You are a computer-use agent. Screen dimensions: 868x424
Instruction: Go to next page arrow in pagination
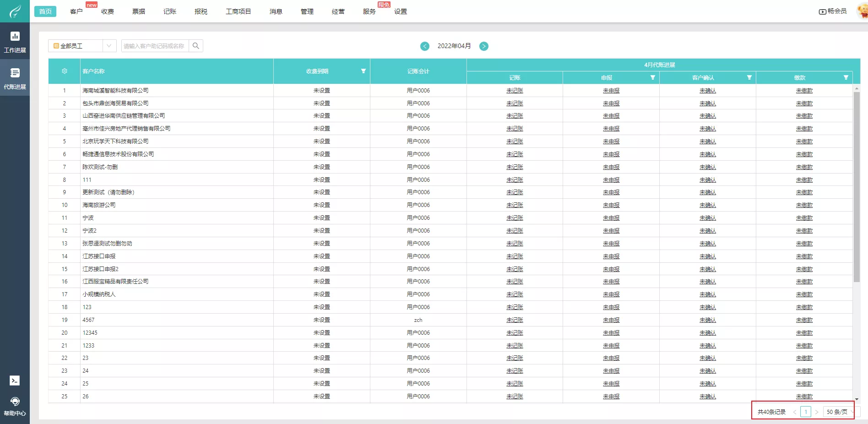click(816, 412)
